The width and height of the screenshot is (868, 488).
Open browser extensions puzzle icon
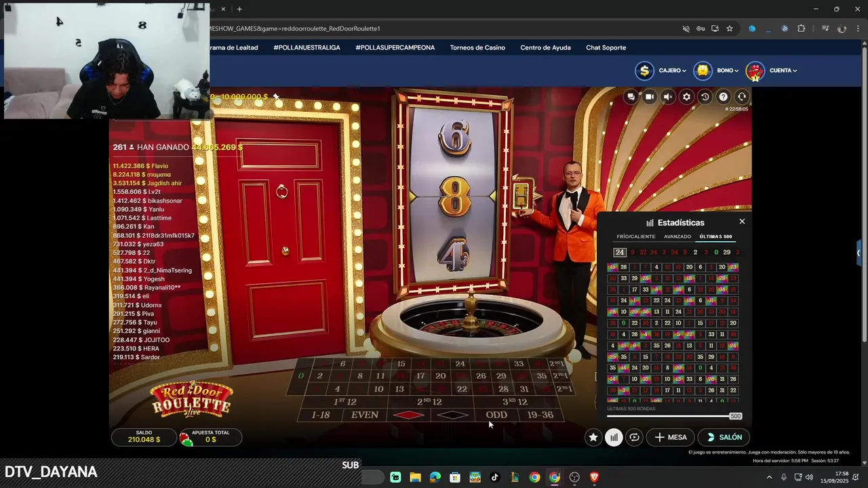pyautogui.click(x=802, y=28)
